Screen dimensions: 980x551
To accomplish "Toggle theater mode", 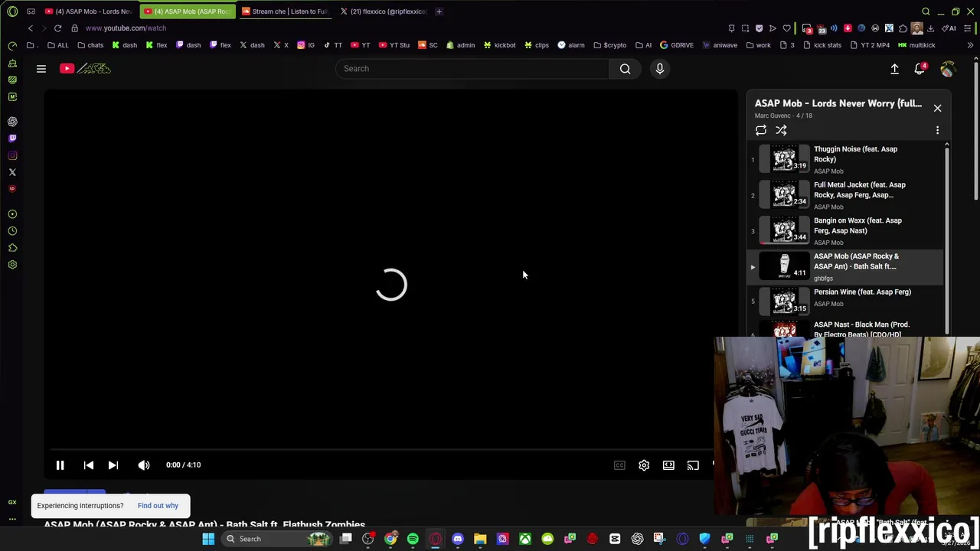I will tap(668, 465).
